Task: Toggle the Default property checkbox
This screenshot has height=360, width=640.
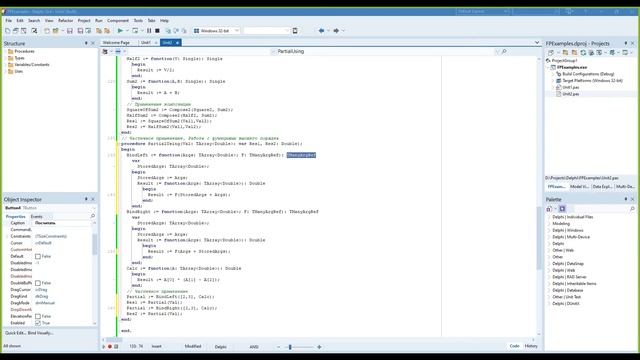Action: coord(38,256)
